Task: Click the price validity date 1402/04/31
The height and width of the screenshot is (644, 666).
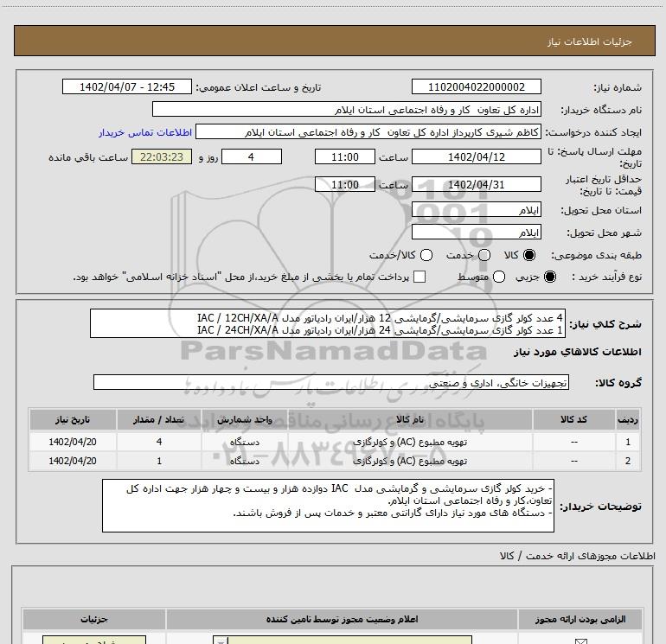Action: coord(476,184)
